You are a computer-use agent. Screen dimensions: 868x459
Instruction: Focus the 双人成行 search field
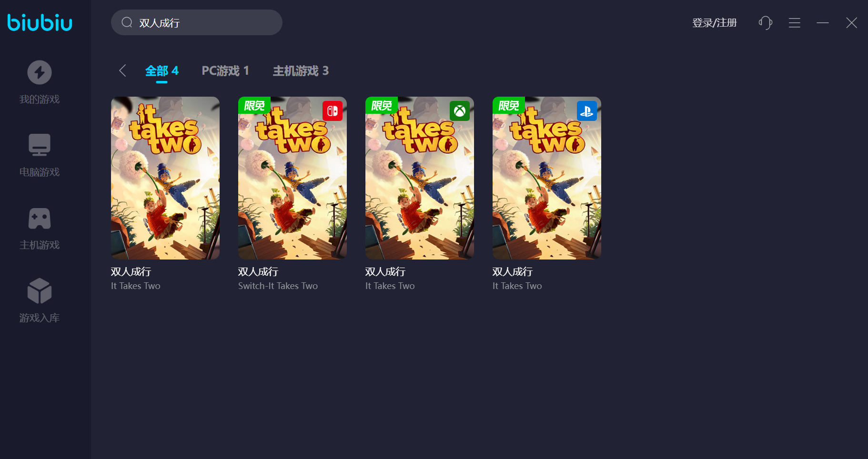197,22
